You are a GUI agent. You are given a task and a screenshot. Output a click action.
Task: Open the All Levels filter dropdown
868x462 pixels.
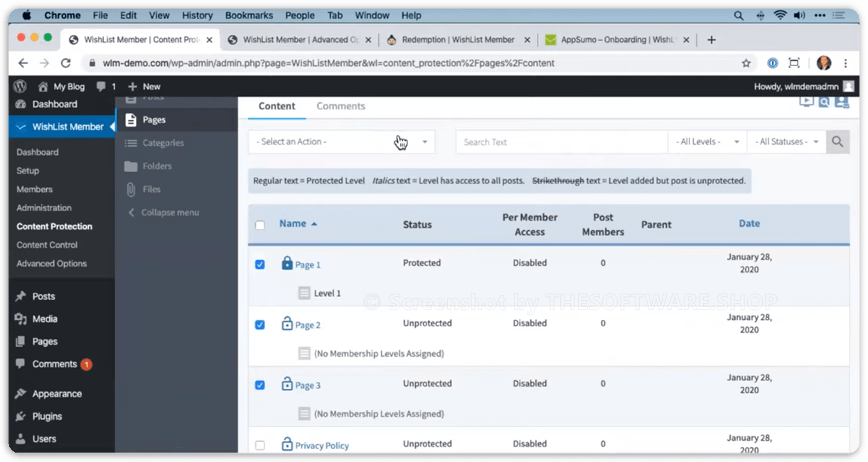tap(708, 142)
